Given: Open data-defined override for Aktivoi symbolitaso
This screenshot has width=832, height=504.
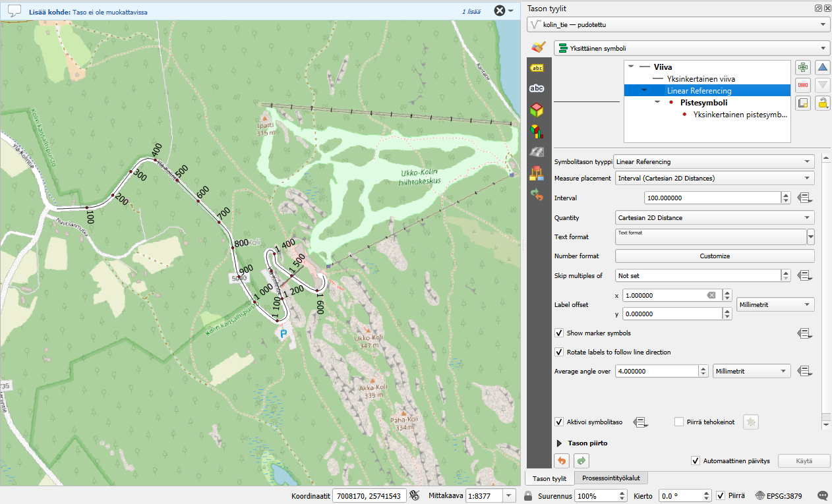Looking at the screenshot, I should (x=641, y=422).
